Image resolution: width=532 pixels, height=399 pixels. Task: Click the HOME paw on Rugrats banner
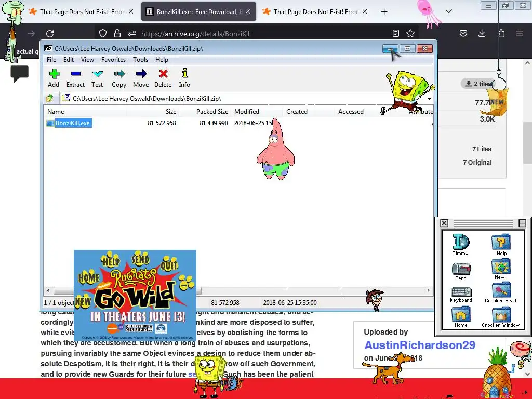click(88, 277)
